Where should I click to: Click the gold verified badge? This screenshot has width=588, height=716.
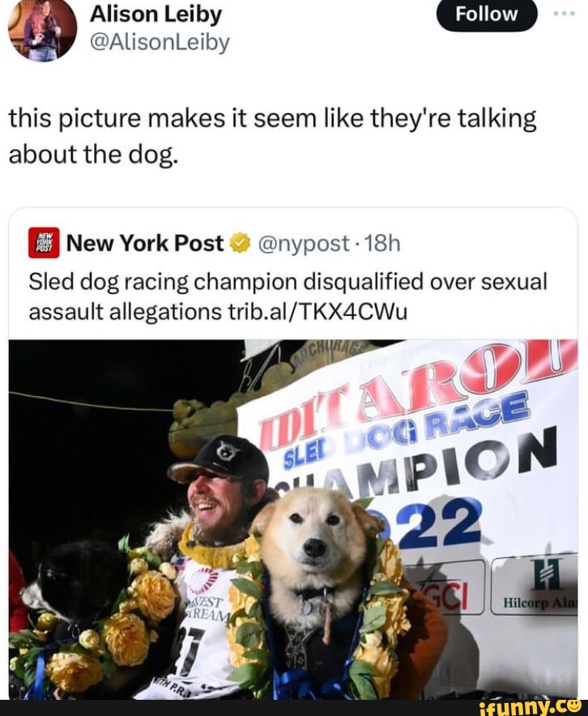[241, 243]
